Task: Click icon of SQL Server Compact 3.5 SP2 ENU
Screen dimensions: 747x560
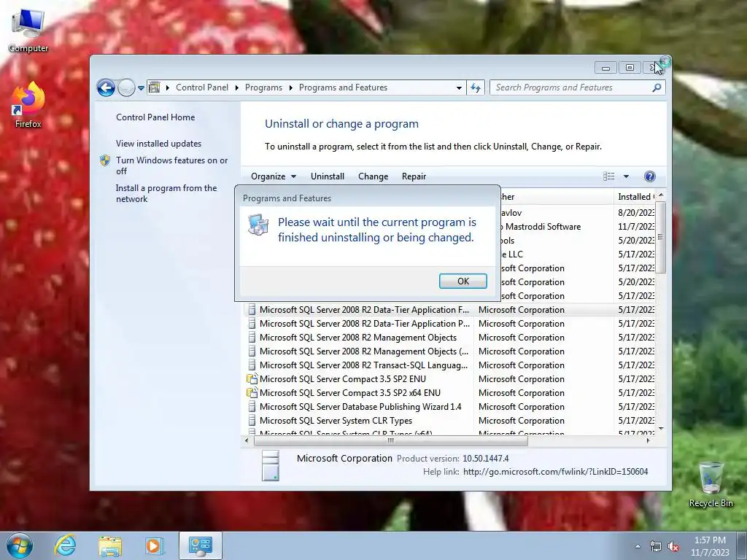Action: pyautogui.click(x=252, y=379)
